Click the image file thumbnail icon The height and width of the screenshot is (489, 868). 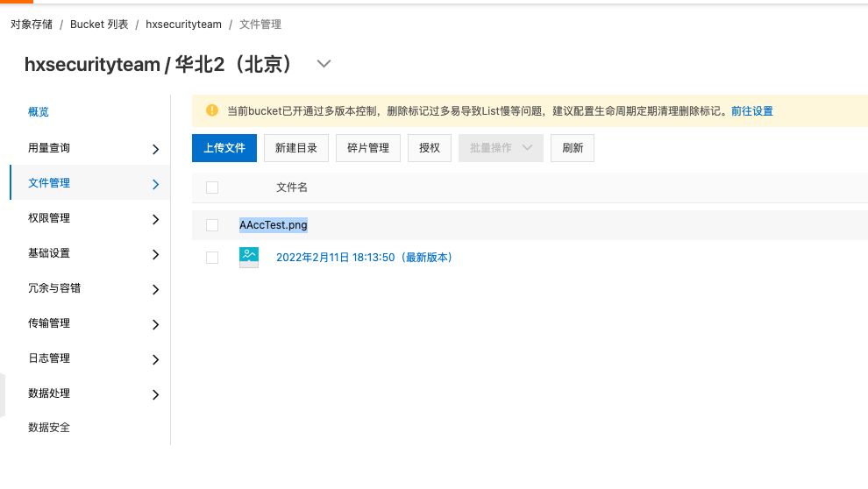pyautogui.click(x=248, y=258)
